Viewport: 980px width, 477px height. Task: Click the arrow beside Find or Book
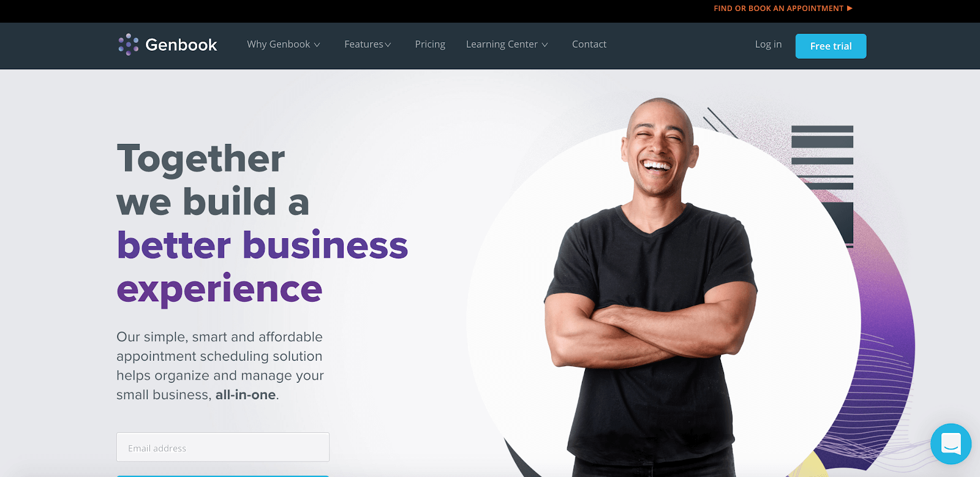tap(850, 9)
